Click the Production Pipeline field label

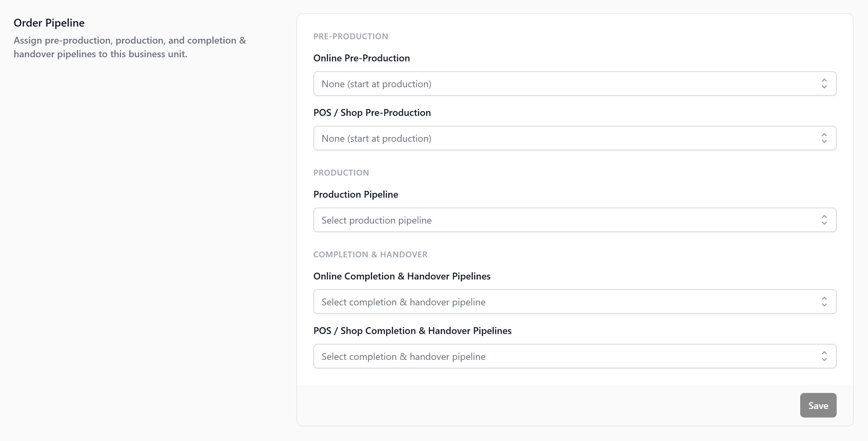356,194
